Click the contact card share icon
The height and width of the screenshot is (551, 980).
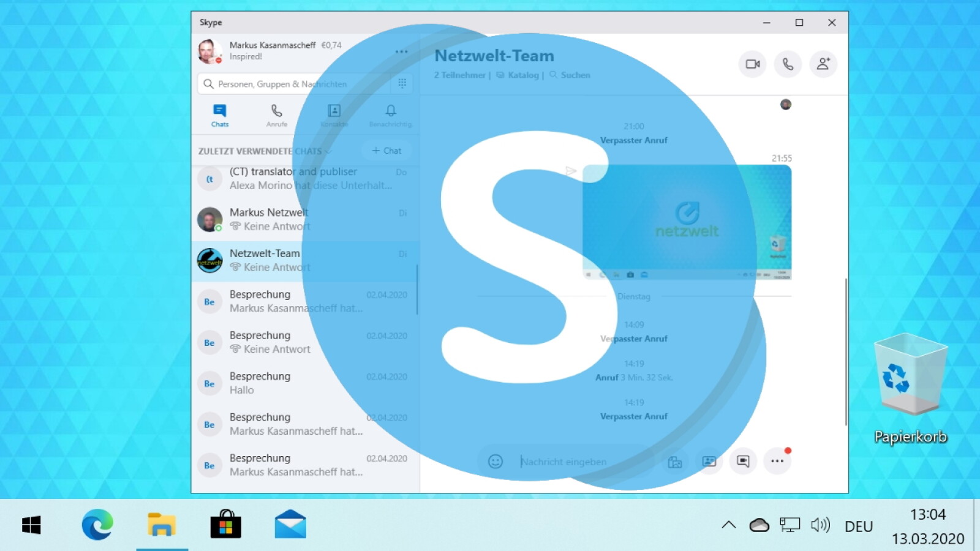(x=709, y=462)
